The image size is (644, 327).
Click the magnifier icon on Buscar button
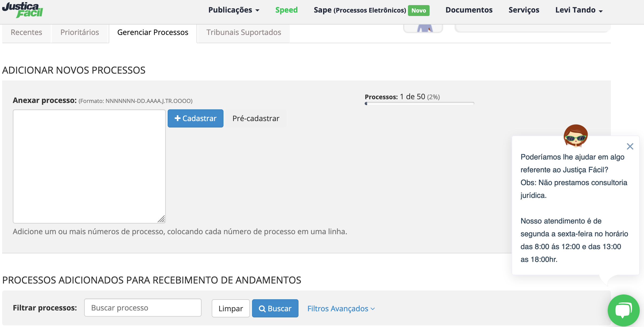[262, 309]
